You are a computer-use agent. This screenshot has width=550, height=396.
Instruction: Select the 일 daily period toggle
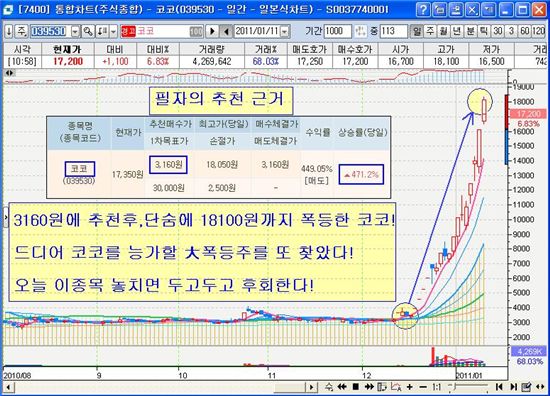coord(417,31)
